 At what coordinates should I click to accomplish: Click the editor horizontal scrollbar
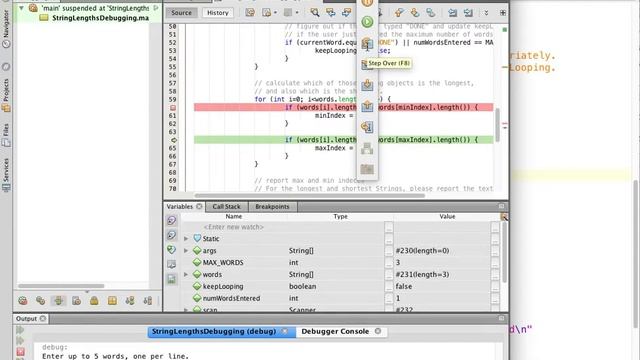pos(309,195)
